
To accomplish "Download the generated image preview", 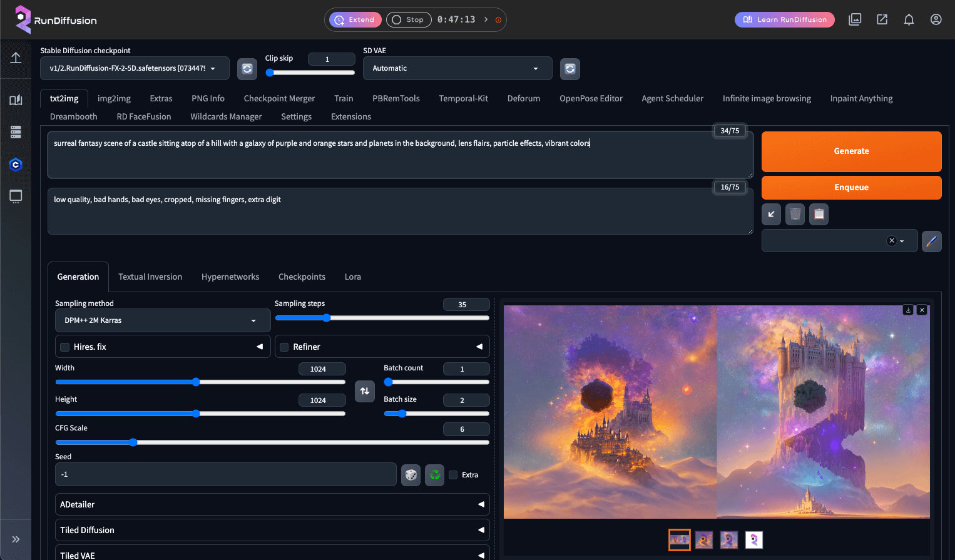I will [908, 310].
